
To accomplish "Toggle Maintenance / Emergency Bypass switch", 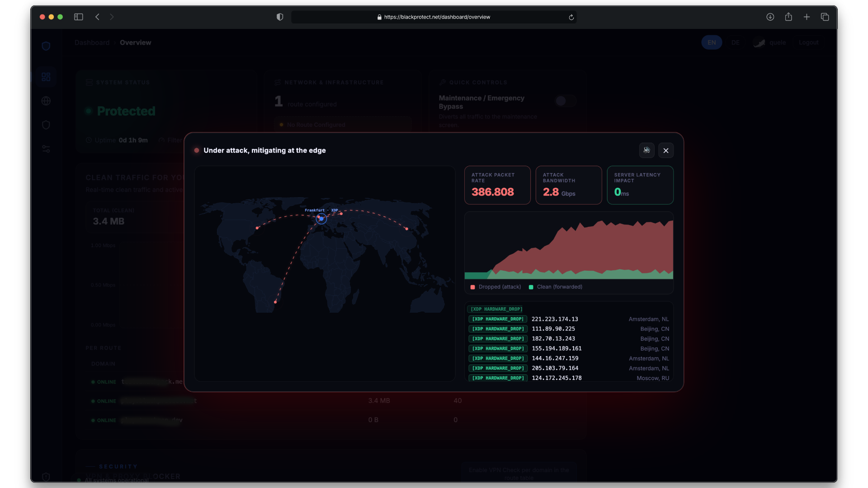I will coord(566,101).
